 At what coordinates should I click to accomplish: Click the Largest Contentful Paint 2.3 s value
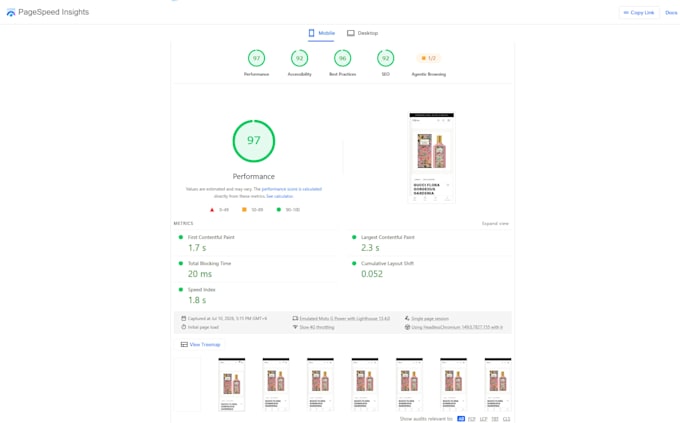tap(370, 248)
